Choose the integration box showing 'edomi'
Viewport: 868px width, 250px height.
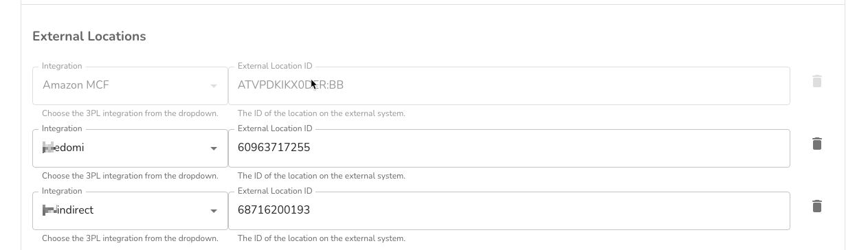(130, 148)
